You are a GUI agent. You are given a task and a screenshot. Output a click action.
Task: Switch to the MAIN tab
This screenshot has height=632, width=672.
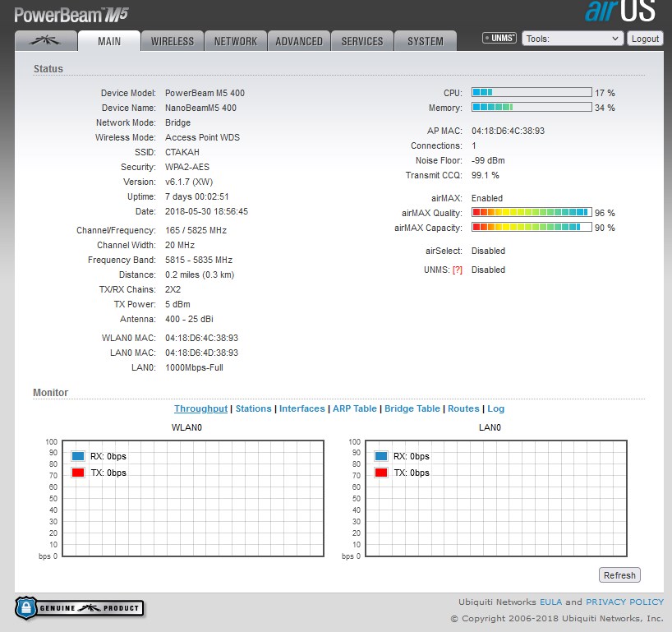[x=109, y=41]
